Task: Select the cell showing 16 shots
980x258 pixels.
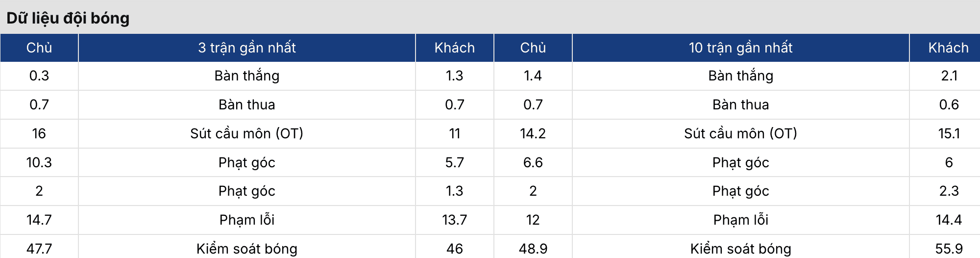Action: click(x=39, y=133)
